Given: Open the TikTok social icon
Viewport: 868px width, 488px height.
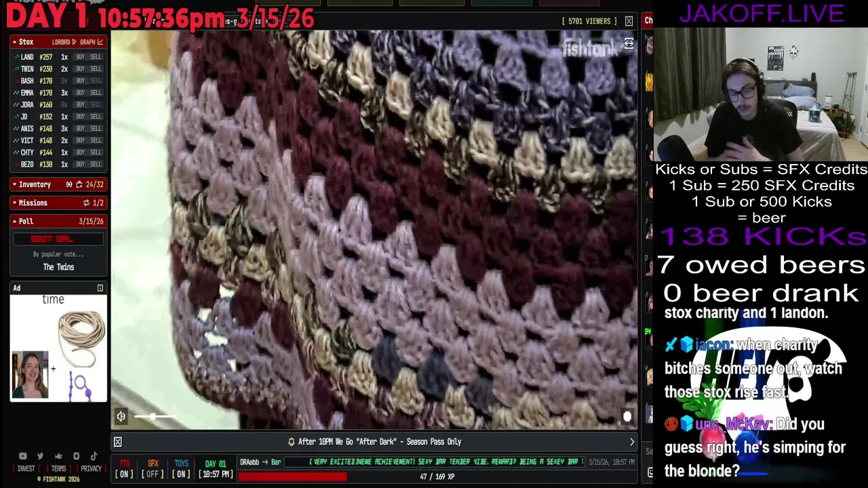Looking at the screenshot, I should 94,456.
